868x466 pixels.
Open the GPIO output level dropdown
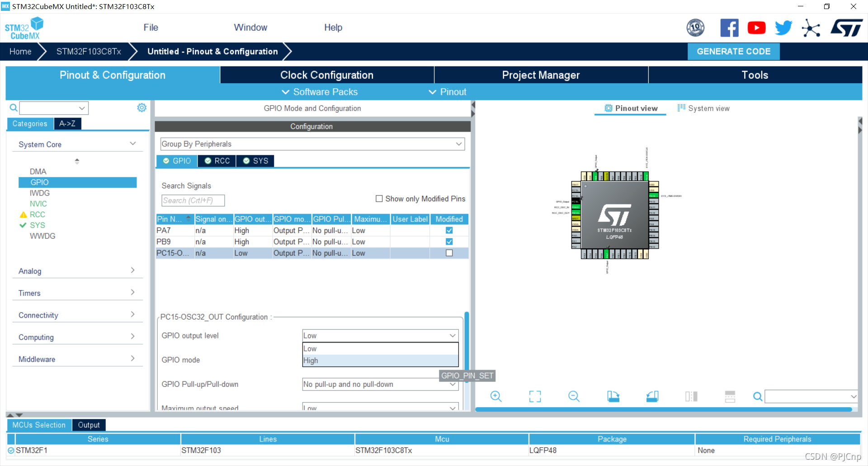pos(380,336)
